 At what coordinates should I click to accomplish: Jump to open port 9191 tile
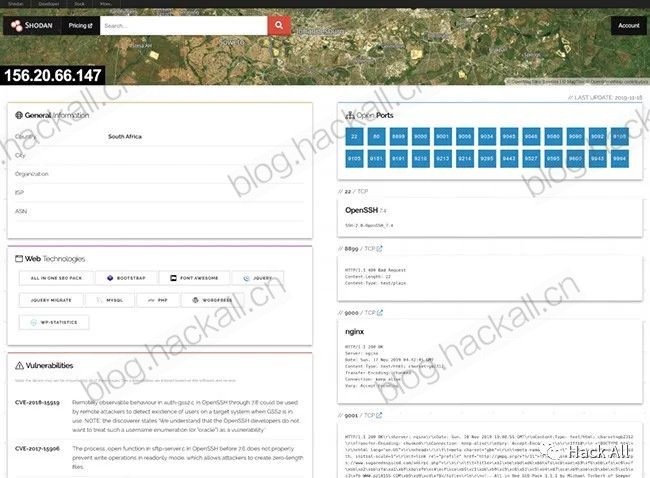pyautogui.click(x=398, y=159)
